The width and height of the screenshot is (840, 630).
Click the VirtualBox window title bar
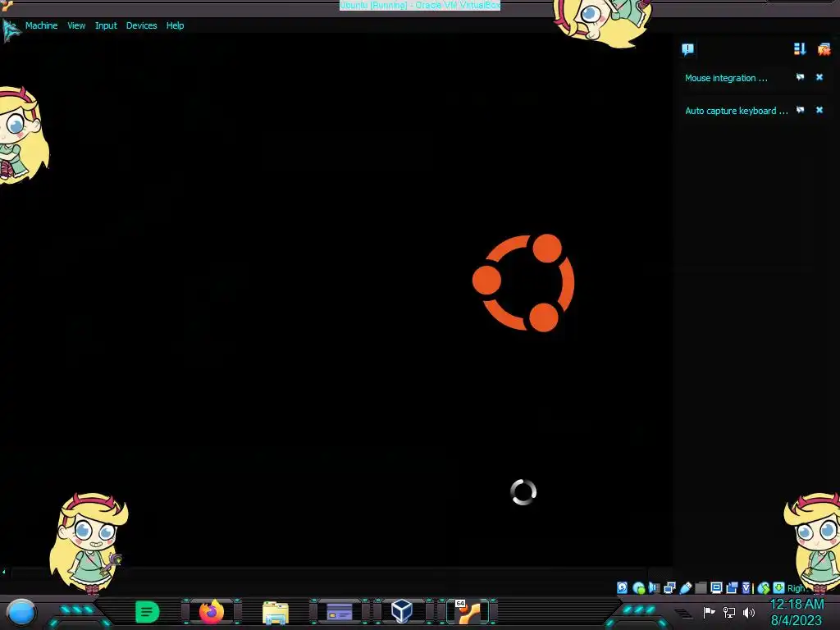tap(420, 6)
